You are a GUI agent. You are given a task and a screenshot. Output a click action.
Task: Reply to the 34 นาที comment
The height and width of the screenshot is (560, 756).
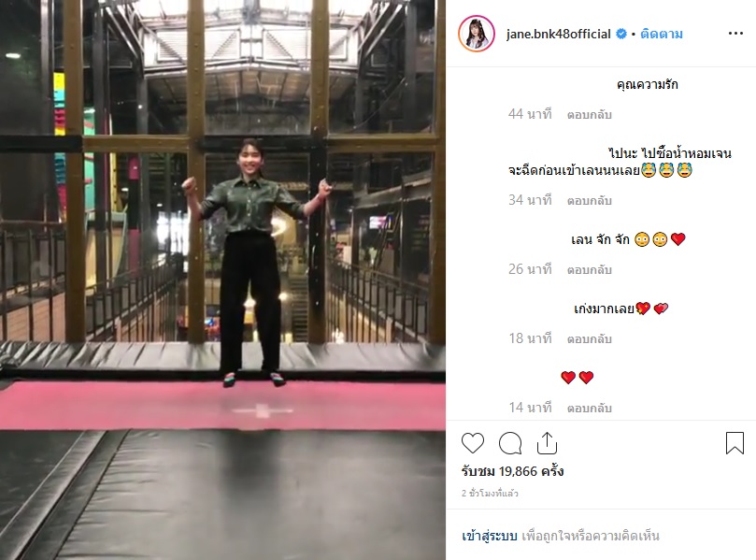[589, 201]
